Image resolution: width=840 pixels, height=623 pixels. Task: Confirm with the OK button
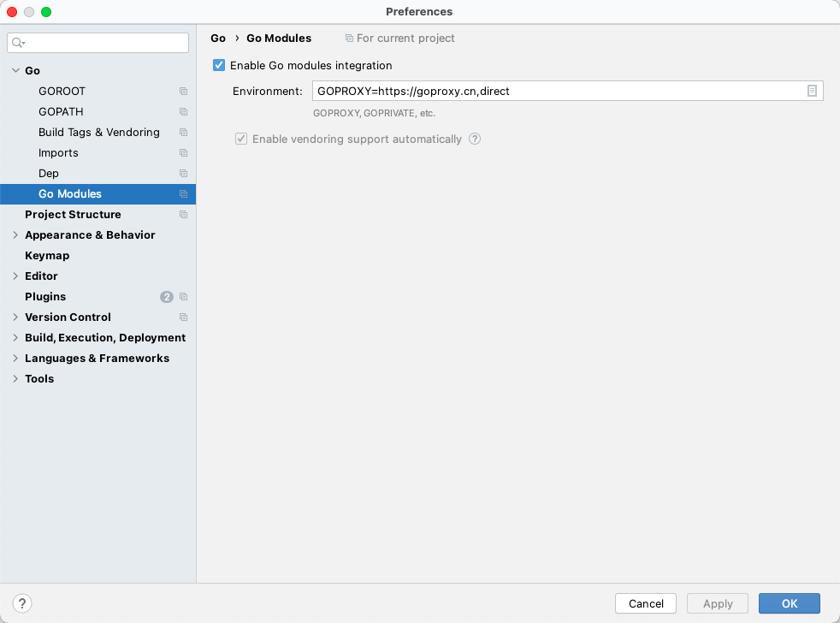coord(790,603)
